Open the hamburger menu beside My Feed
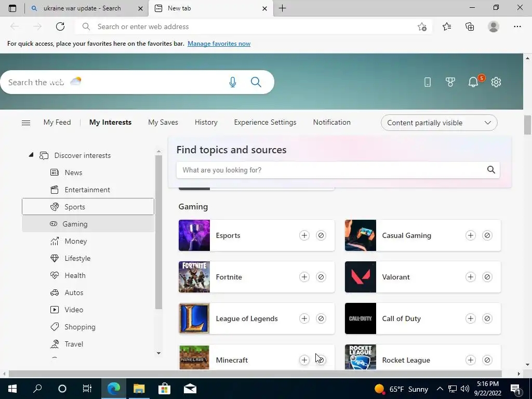Screen dimensions: 532x399 26,123
